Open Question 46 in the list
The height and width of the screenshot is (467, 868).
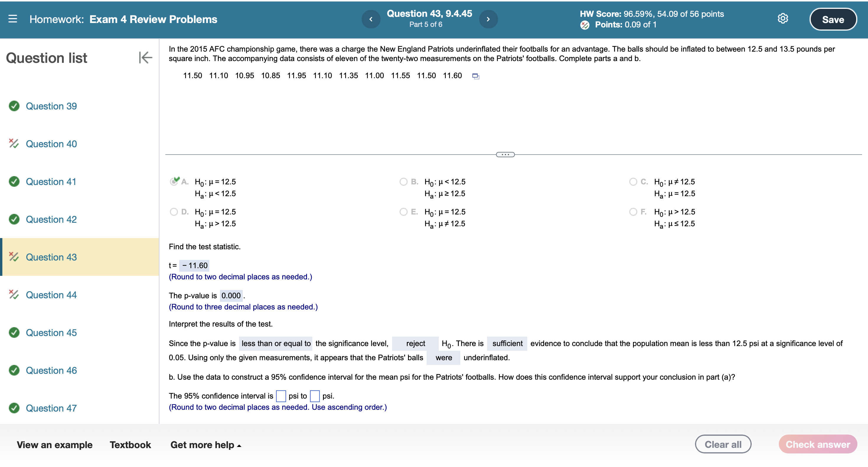pos(51,370)
